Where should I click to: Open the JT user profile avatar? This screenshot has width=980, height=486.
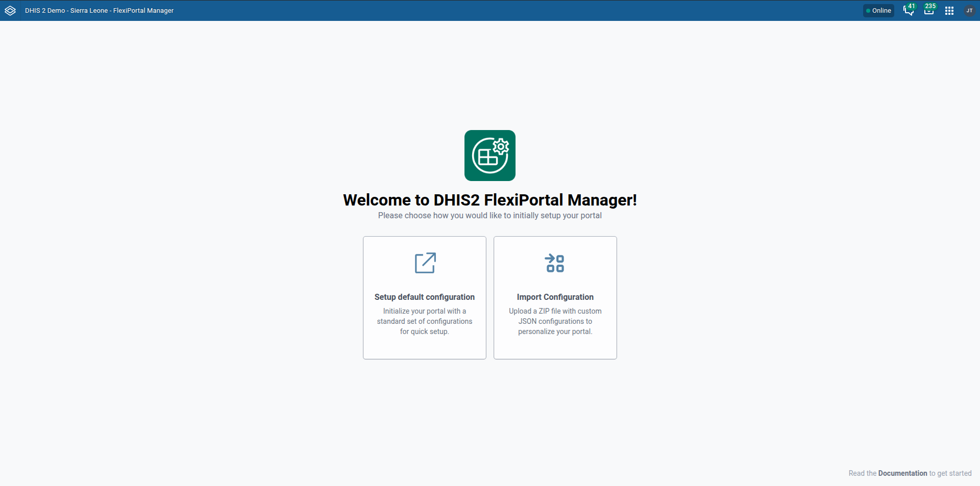tap(969, 11)
